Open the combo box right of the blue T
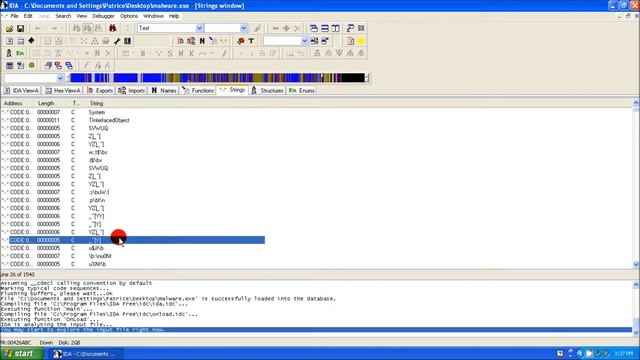This screenshot has width=640, height=360. (x=304, y=41)
